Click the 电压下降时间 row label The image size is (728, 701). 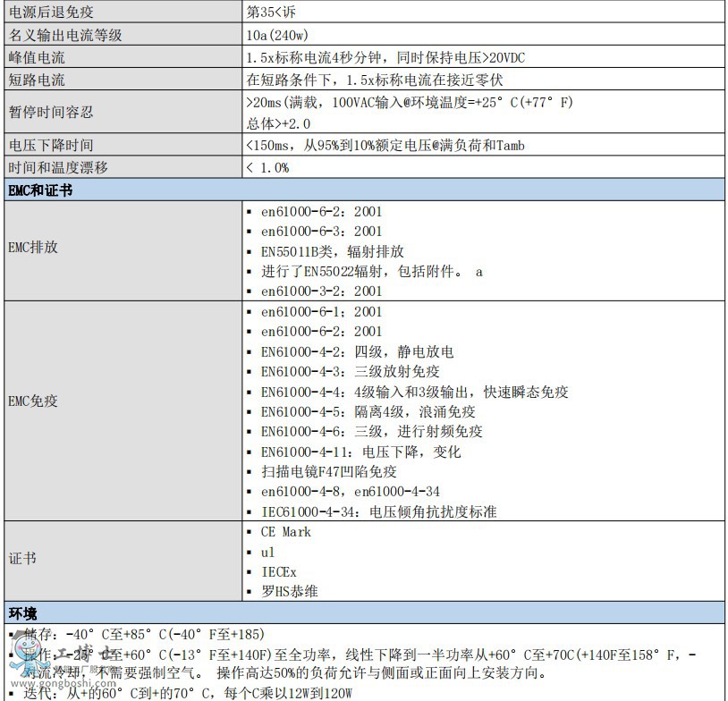(x=51, y=145)
